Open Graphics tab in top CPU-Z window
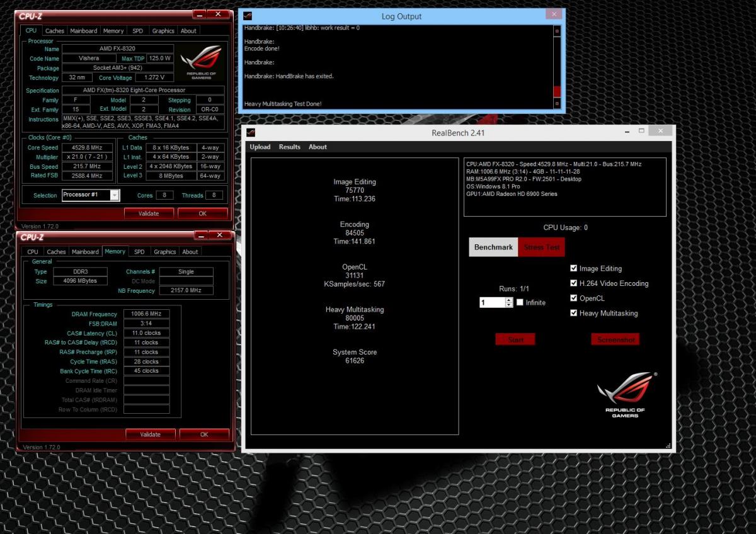Viewport: 756px width, 534px height. 163,31
